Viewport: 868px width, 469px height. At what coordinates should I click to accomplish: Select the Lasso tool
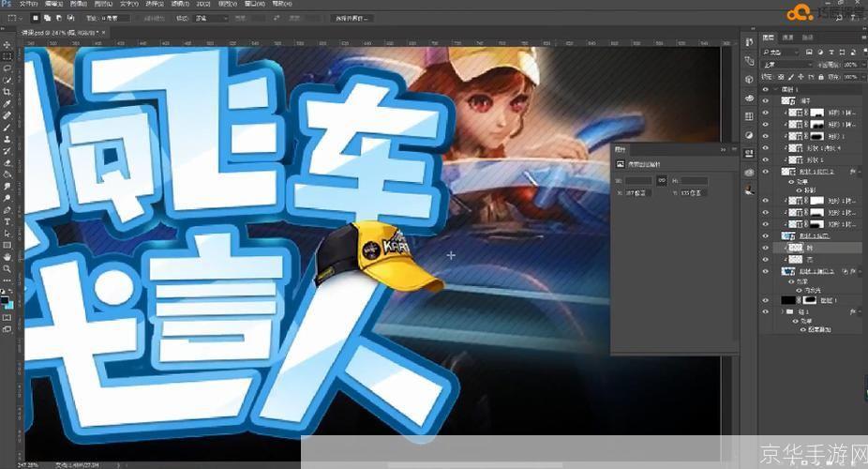coord(7,68)
